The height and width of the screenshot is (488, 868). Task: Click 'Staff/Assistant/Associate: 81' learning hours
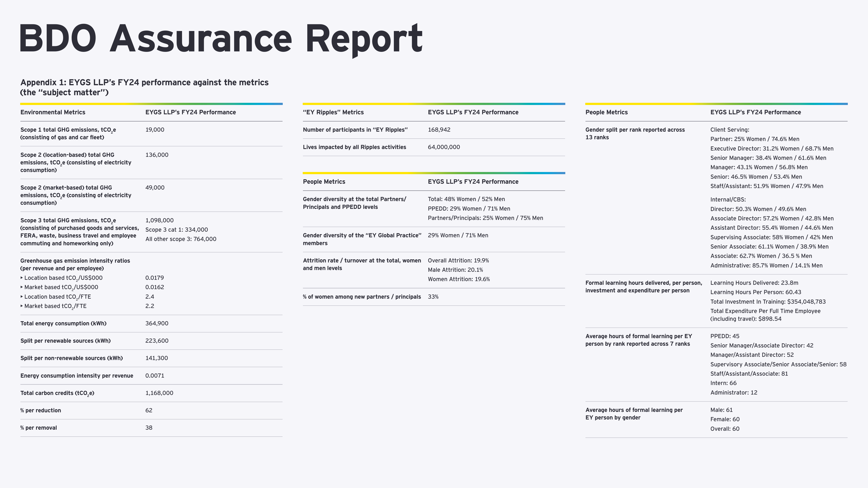749,374
